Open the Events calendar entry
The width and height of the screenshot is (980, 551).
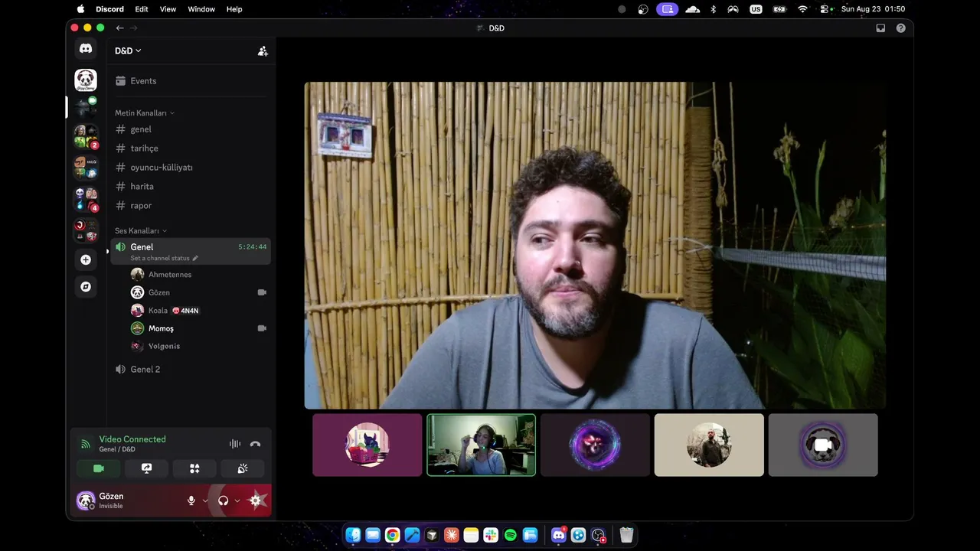[190, 81]
